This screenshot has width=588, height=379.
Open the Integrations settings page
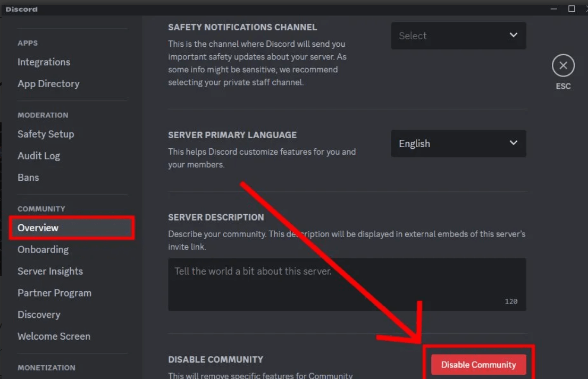coord(44,62)
